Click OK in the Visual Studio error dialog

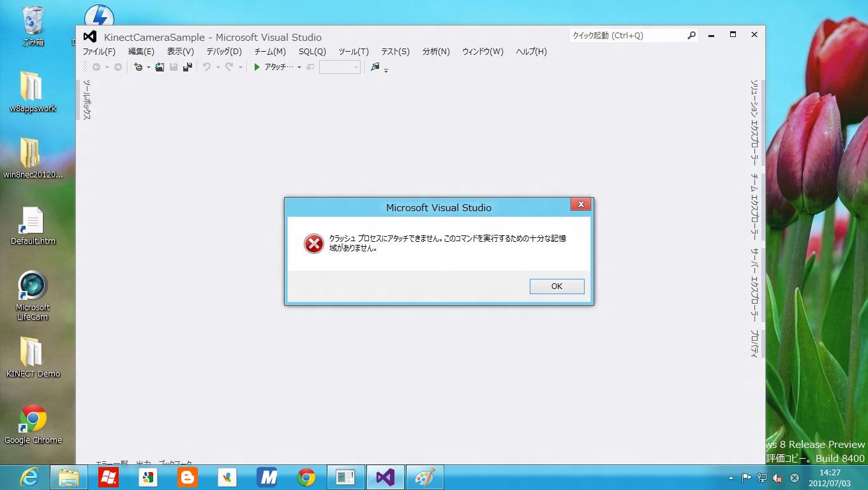click(557, 286)
